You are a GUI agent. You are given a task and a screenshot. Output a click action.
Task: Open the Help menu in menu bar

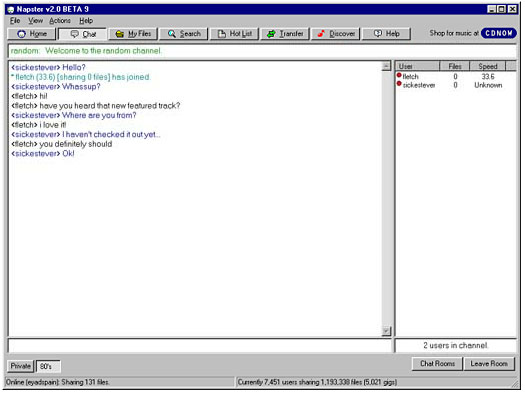pos(86,21)
